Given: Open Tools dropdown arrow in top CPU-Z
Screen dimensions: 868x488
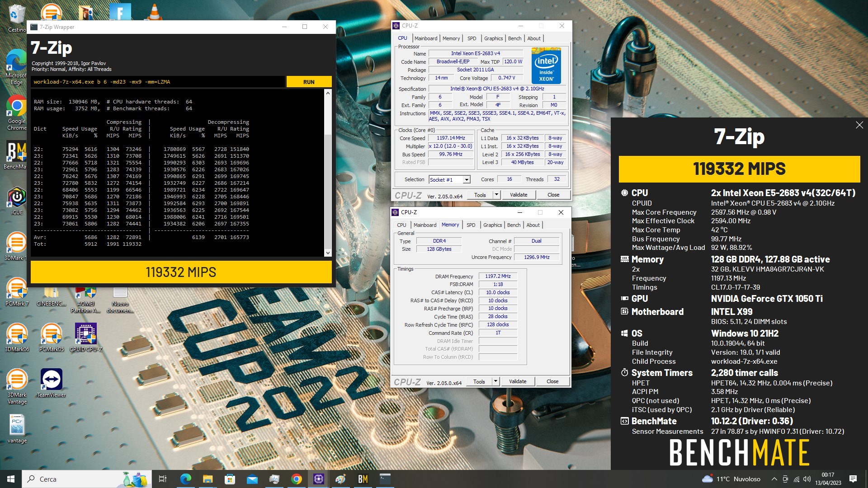Looking at the screenshot, I should click(x=496, y=195).
